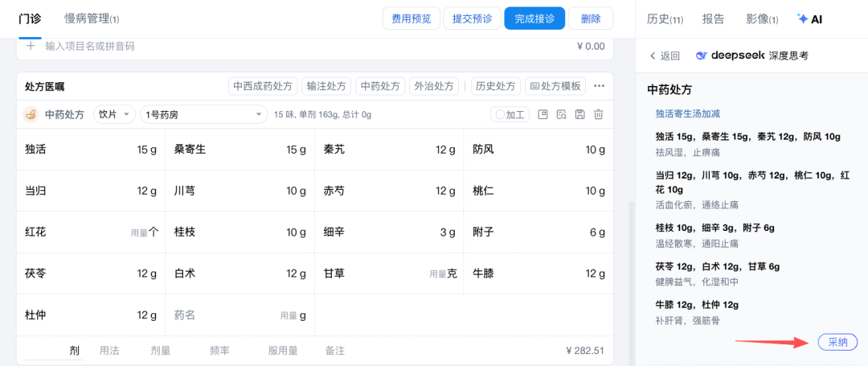
Task: Open 历史处方
Action: coord(495,86)
